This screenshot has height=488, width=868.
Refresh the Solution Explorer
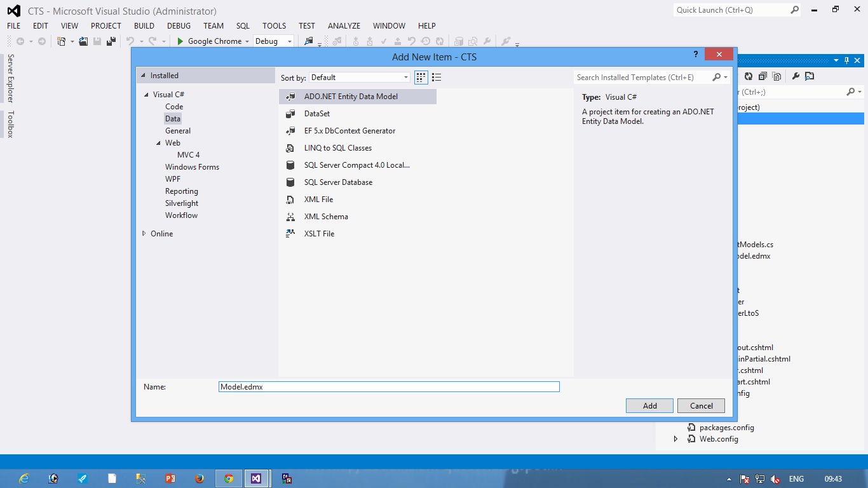(749, 76)
